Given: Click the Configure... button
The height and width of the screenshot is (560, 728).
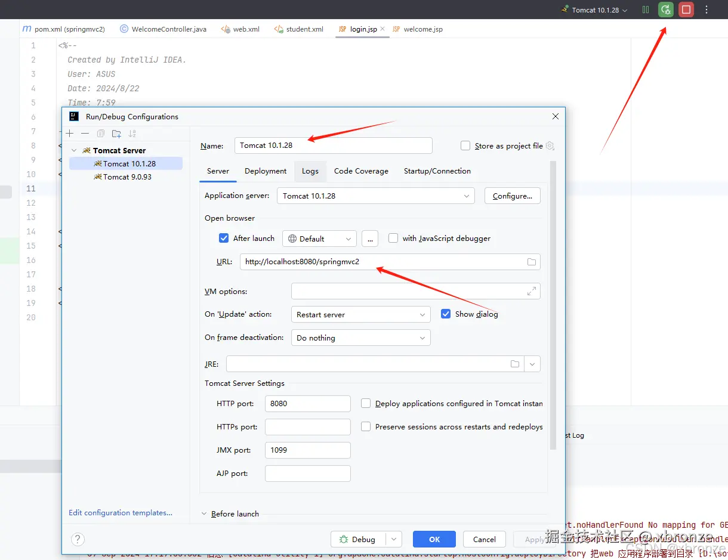Looking at the screenshot, I should click(x=513, y=196).
